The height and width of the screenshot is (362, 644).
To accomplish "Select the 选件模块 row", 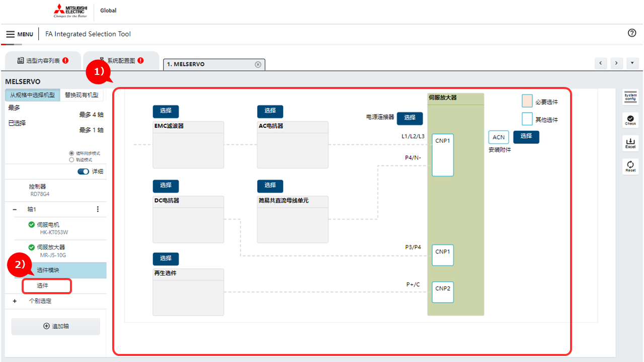I will point(56,270).
